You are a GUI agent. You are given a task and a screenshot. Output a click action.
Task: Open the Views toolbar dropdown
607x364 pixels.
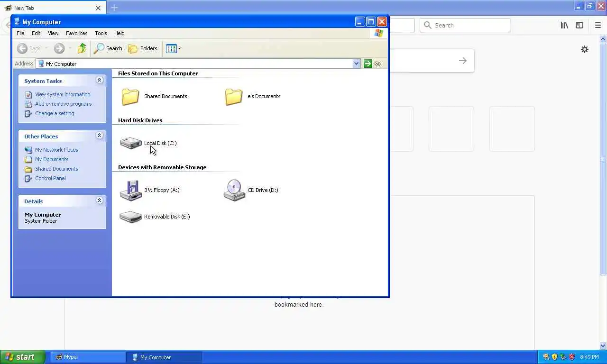(173, 48)
